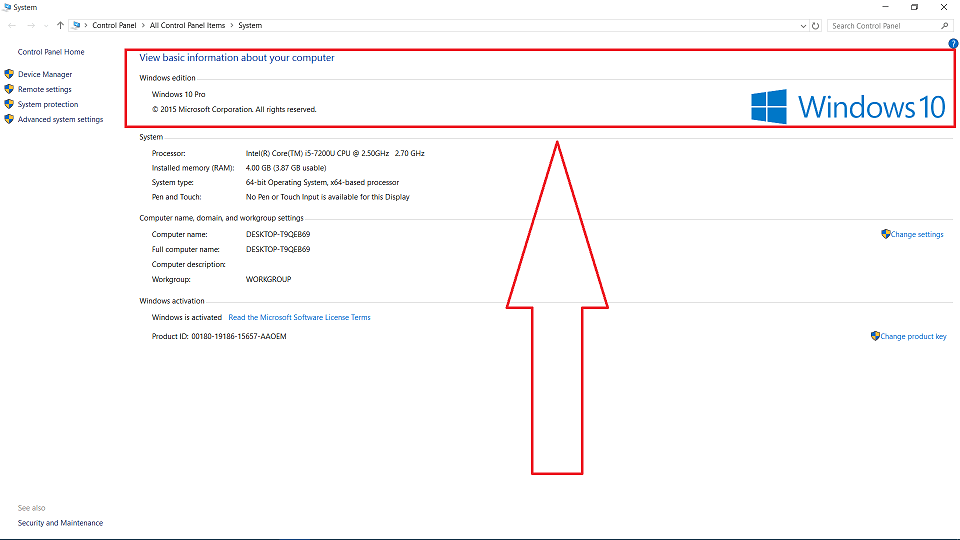Image resolution: width=960 pixels, height=540 pixels.
Task: Click the Windows is activated text
Action: [187, 317]
